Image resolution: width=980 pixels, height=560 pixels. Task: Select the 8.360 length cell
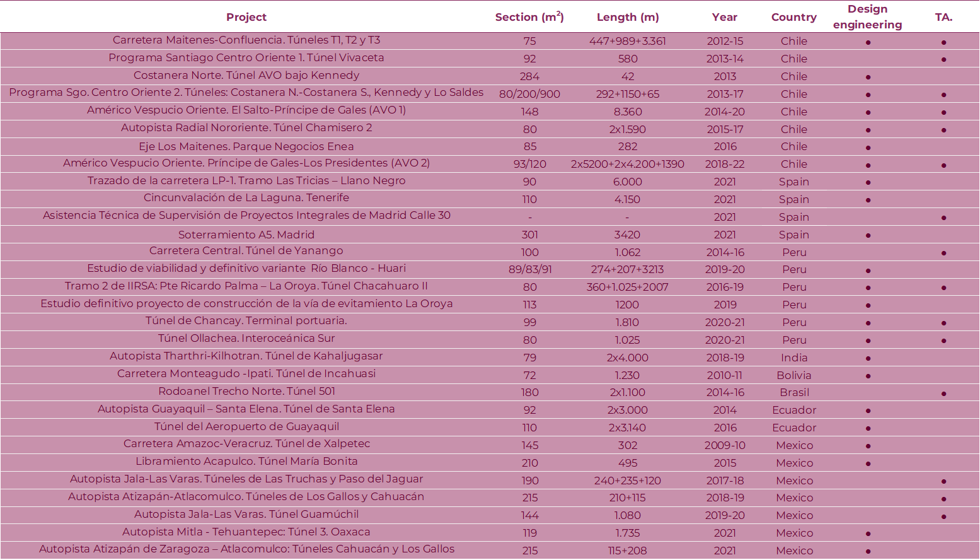[x=627, y=112]
